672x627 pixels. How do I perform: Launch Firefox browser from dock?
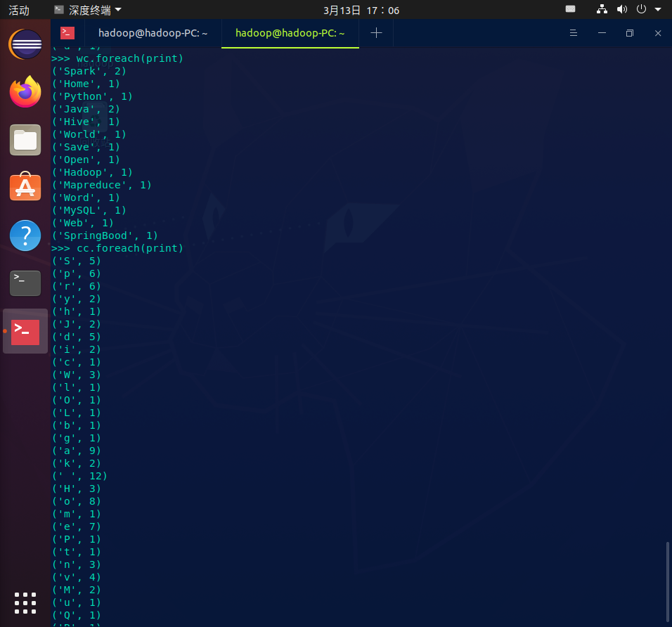pos(25,91)
